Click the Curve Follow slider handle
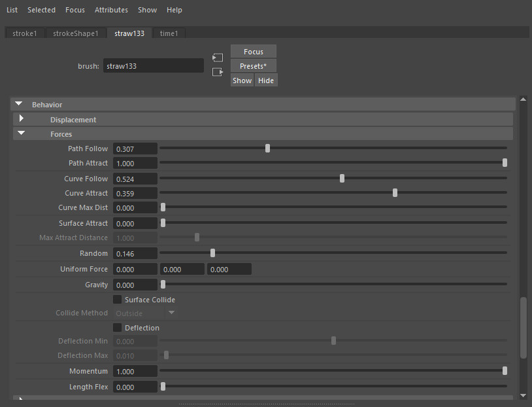Viewport: 532px width, 407px height. 342,178
